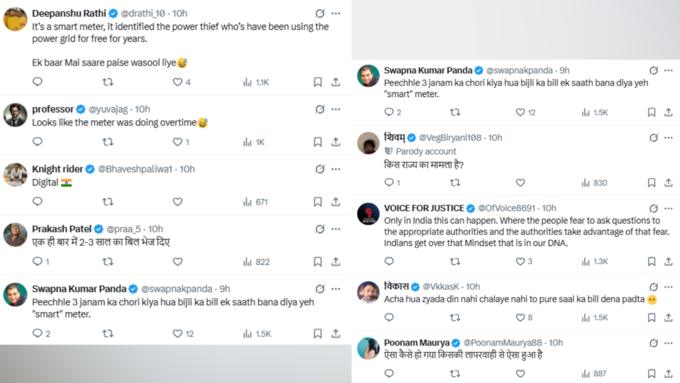680x383 pixels.
Task: Open more options on Deepanshu Rathi's tweet
Action: (x=336, y=13)
